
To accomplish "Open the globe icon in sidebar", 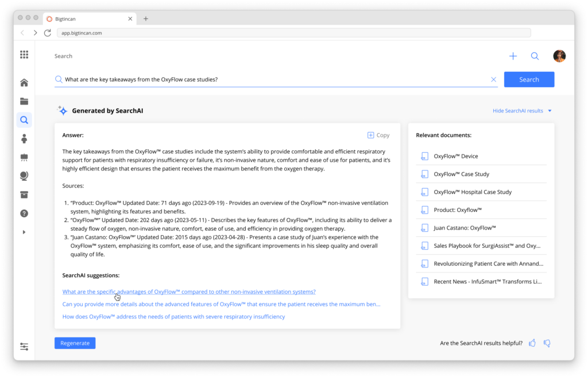I will point(24,176).
